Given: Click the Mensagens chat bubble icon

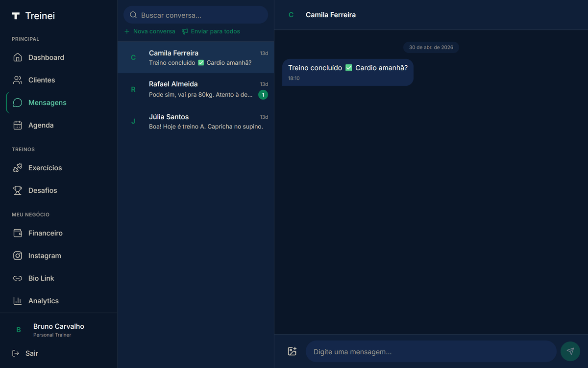Looking at the screenshot, I should [18, 103].
